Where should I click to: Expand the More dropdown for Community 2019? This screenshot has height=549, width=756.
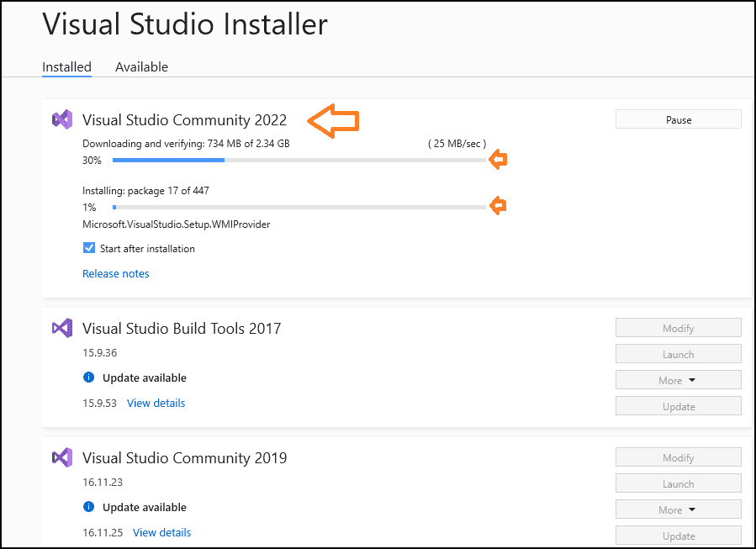pyautogui.click(x=679, y=510)
